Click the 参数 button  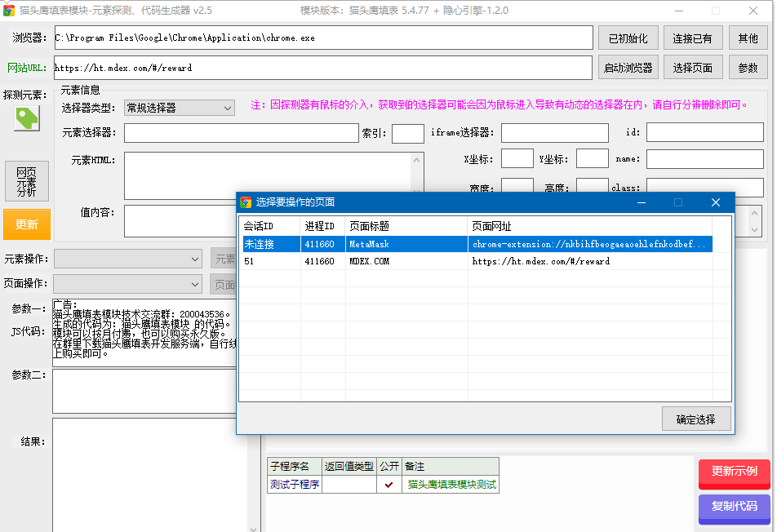(748, 68)
